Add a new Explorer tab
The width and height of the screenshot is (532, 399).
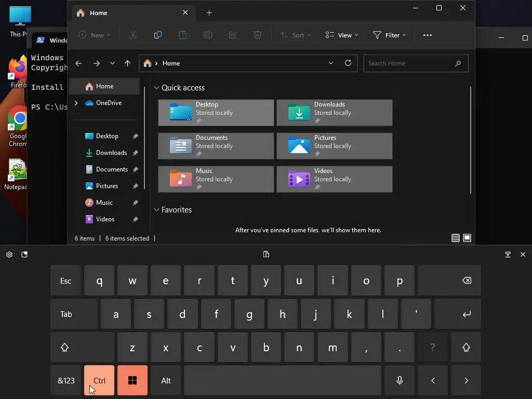[x=209, y=13]
